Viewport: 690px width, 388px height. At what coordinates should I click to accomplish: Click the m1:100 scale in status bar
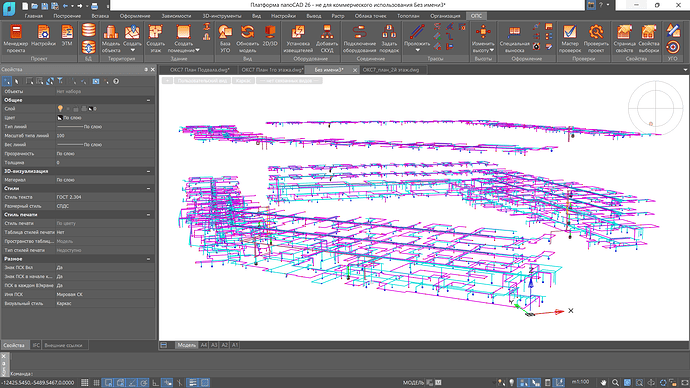point(580,382)
